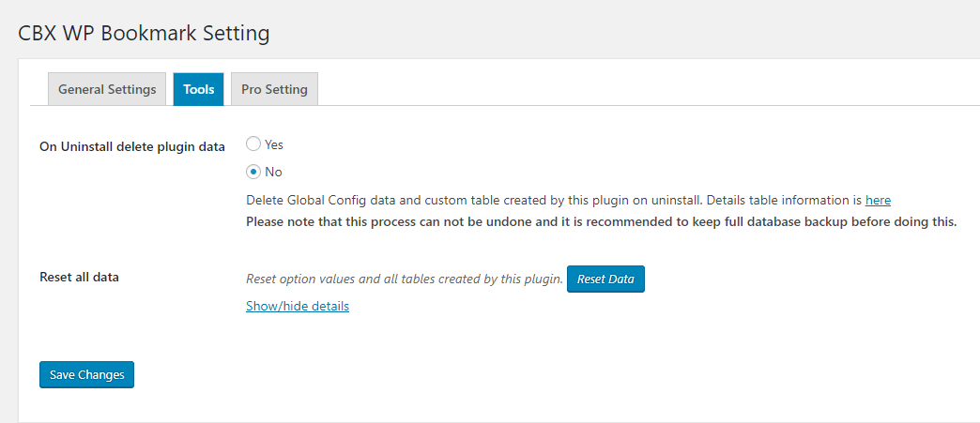Screen dimensions: 980x423
Task: Select the Yes radio button circle
Action: [253, 144]
